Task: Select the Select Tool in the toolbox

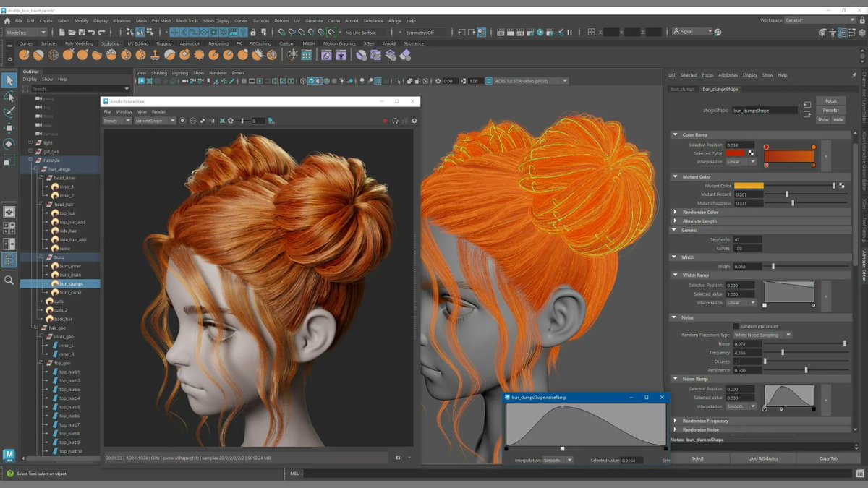Action: (x=9, y=80)
